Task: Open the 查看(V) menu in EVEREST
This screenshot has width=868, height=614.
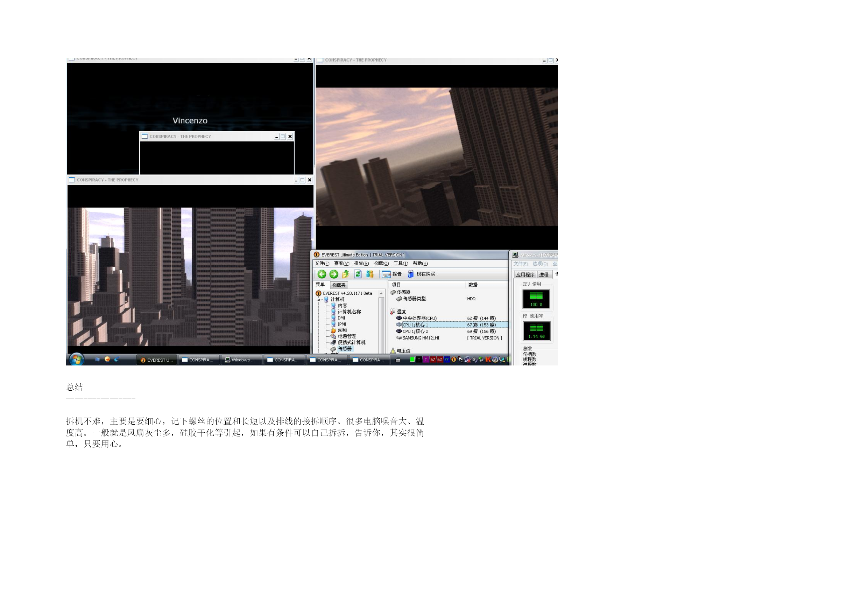Action: point(341,263)
